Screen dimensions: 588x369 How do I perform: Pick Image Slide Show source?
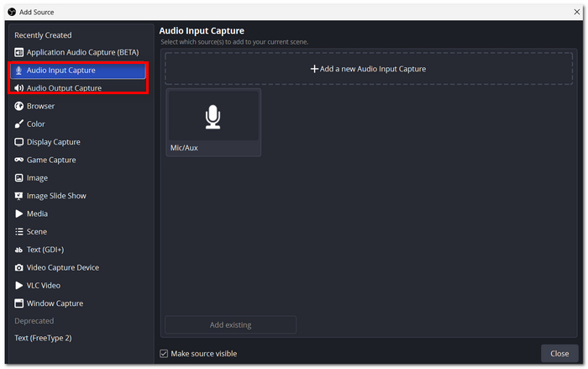(56, 196)
